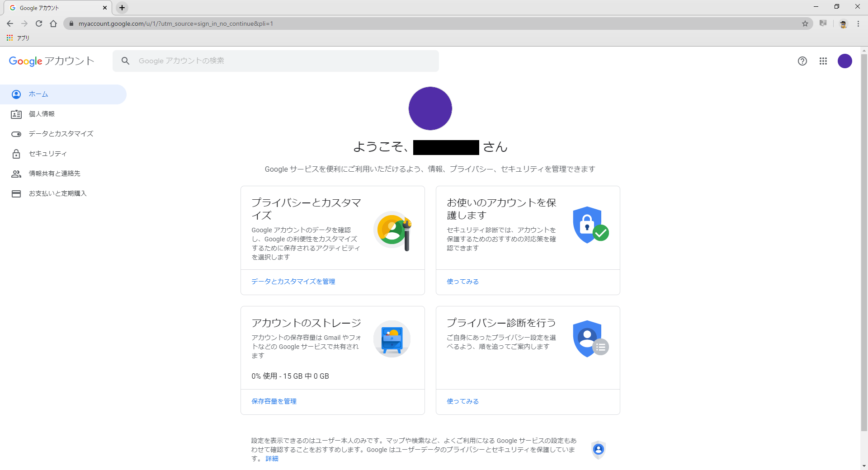Click the プライバシー診断を行う heading
Screen dimensions: 868x470
click(501, 323)
